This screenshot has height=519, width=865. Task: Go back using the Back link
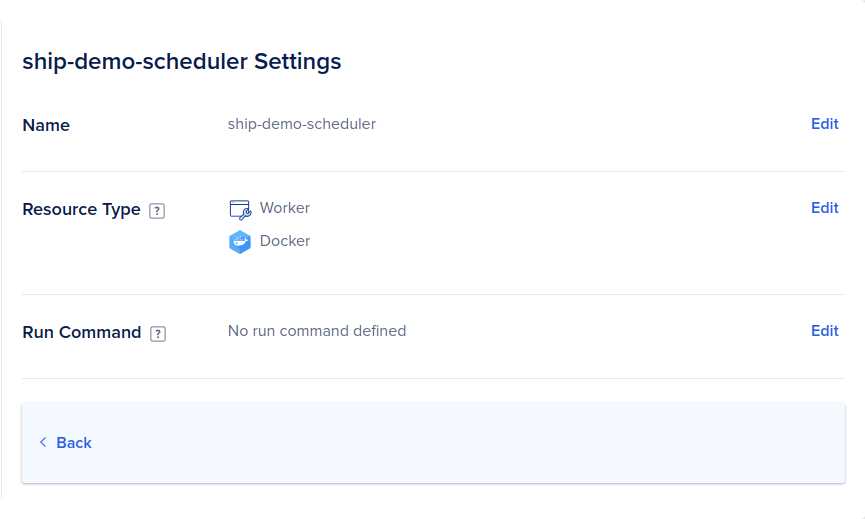[x=74, y=443]
